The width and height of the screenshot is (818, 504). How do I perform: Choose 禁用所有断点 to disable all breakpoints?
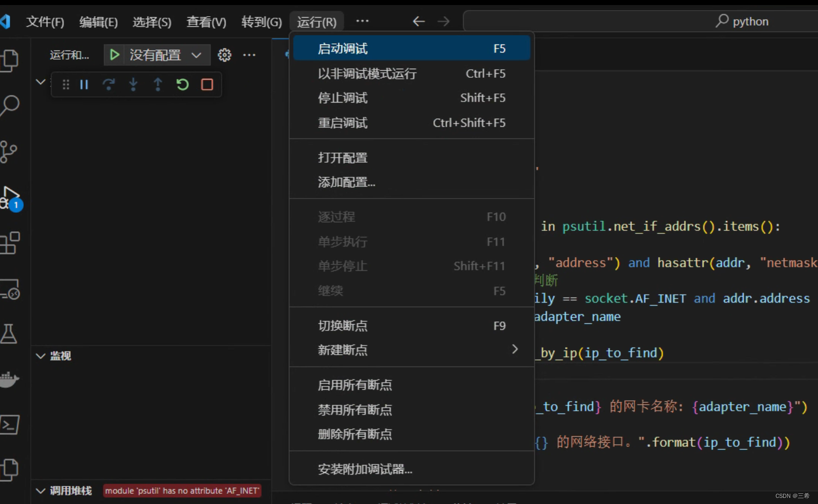354,410
